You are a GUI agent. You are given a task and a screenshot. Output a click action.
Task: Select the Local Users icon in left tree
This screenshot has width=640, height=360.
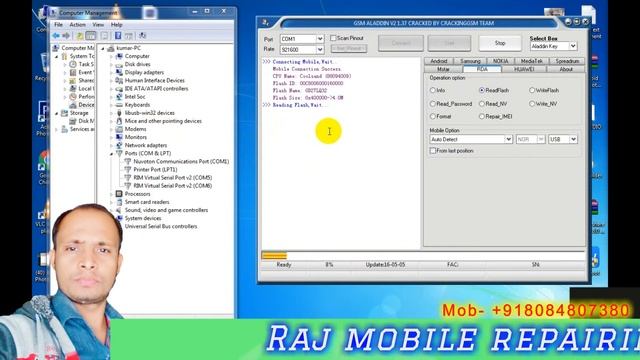click(x=73, y=89)
